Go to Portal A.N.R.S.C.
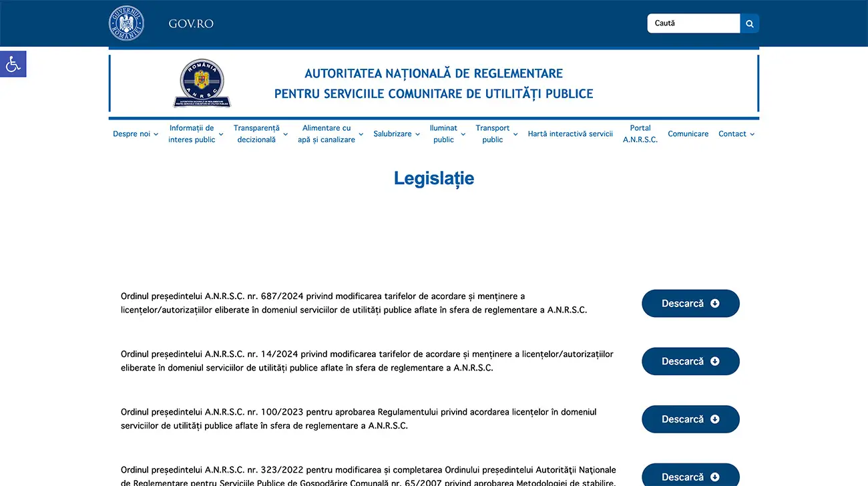Screen dimensions: 868x486 [640, 134]
